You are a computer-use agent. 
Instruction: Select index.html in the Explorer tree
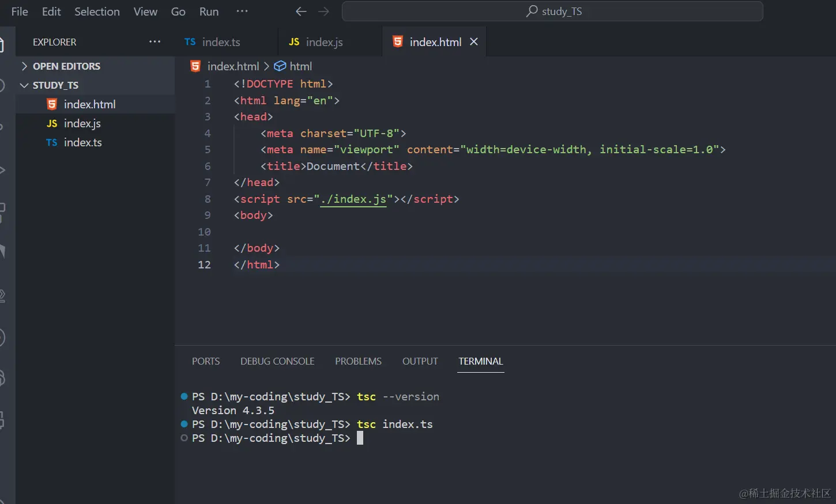point(95,104)
